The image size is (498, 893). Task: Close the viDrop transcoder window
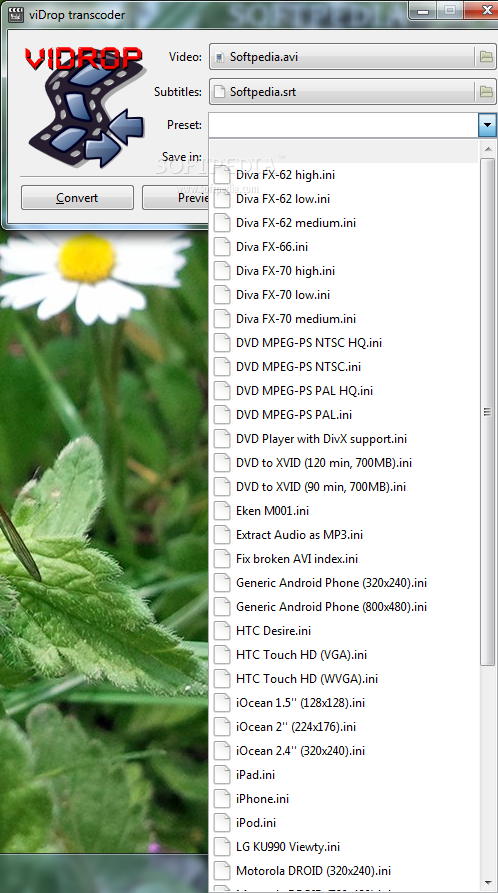[x=481, y=9]
